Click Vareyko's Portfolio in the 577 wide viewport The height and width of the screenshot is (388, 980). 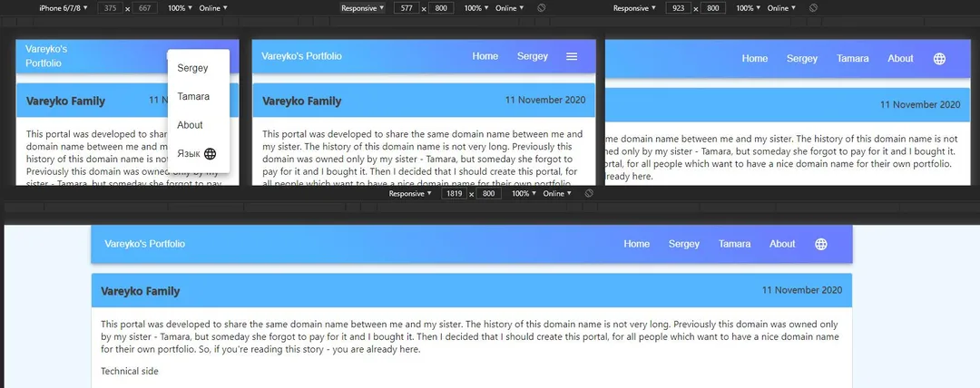302,56
